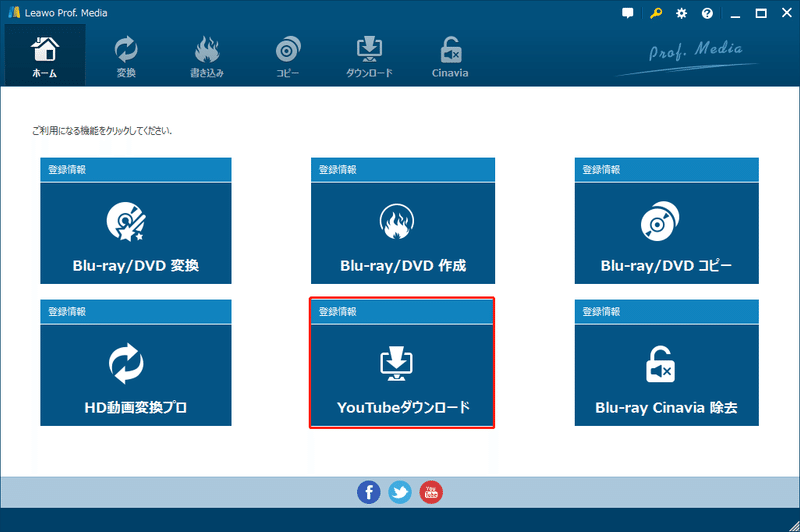800x532 pixels.
Task: Switch to the 変換 convert tab
Action: (x=126, y=57)
